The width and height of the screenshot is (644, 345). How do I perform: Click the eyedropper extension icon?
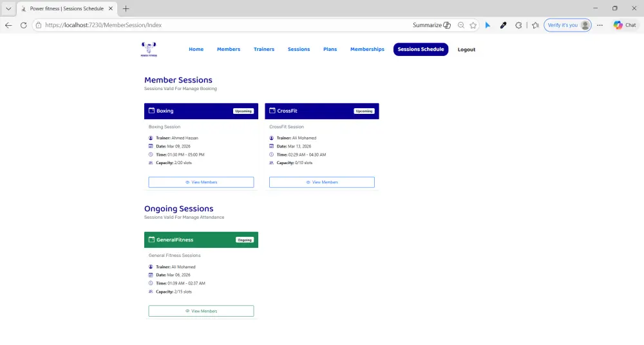coord(503,25)
